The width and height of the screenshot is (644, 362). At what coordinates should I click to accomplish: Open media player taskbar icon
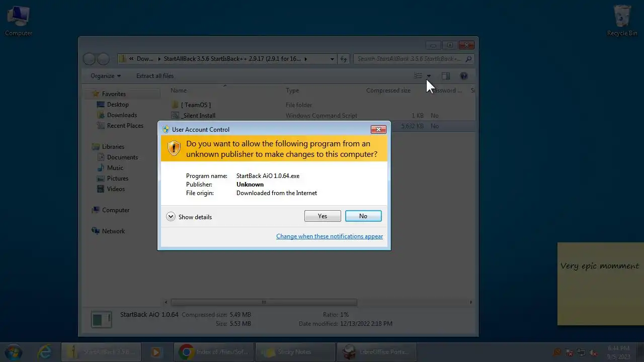156,352
